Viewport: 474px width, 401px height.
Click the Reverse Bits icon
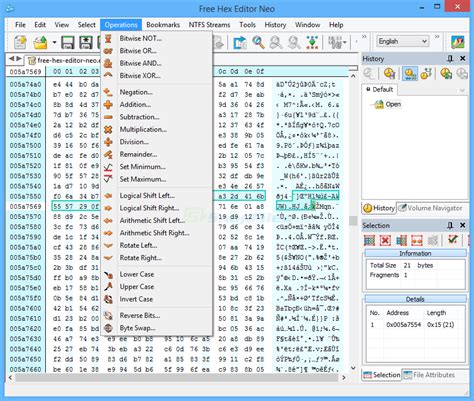coord(108,315)
